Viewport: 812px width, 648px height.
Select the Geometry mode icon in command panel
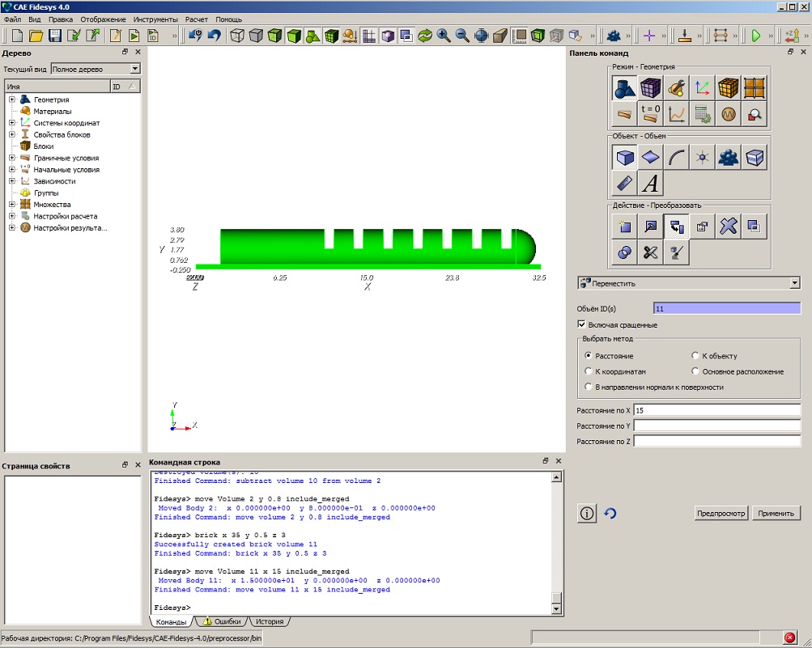(624, 88)
